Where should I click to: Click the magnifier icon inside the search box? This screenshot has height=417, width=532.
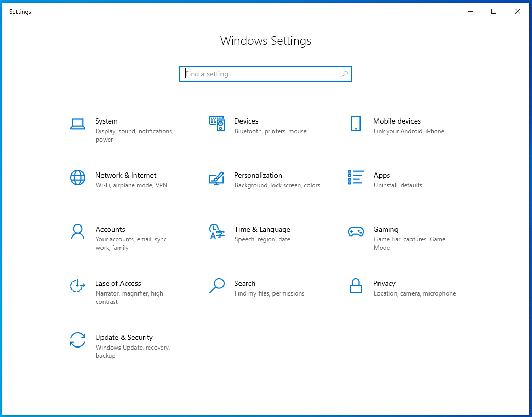(345, 74)
